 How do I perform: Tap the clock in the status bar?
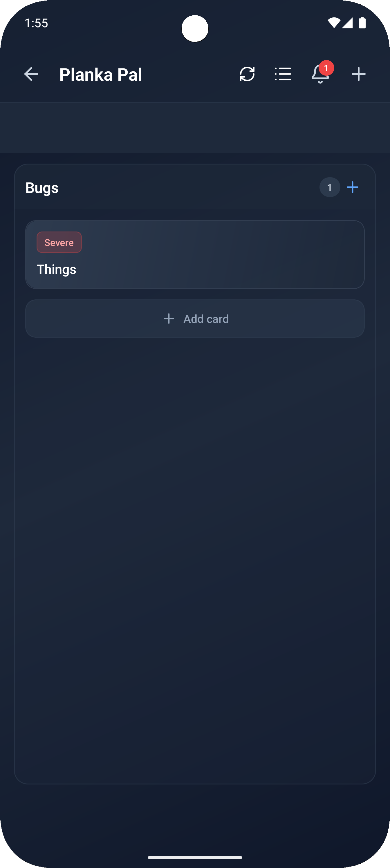36,23
